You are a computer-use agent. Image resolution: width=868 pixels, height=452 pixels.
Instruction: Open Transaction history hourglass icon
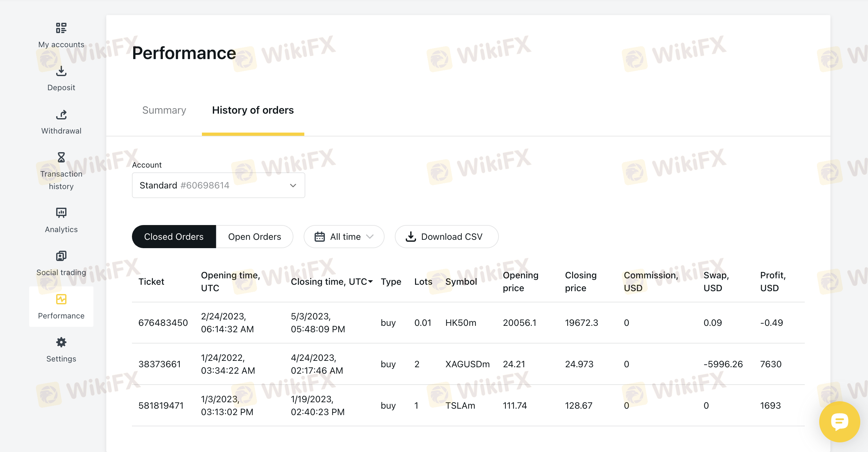point(61,157)
